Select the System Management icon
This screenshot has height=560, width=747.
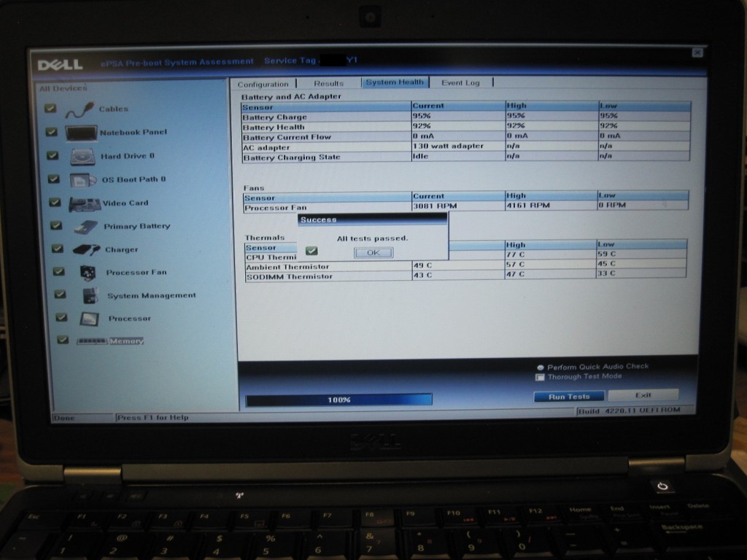click(x=90, y=296)
